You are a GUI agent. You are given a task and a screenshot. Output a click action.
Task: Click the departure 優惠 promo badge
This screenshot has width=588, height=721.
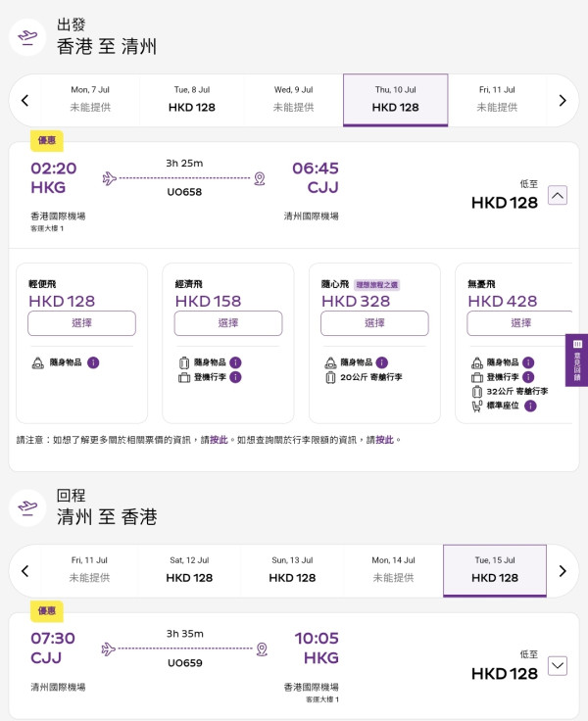(x=47, y=141)
